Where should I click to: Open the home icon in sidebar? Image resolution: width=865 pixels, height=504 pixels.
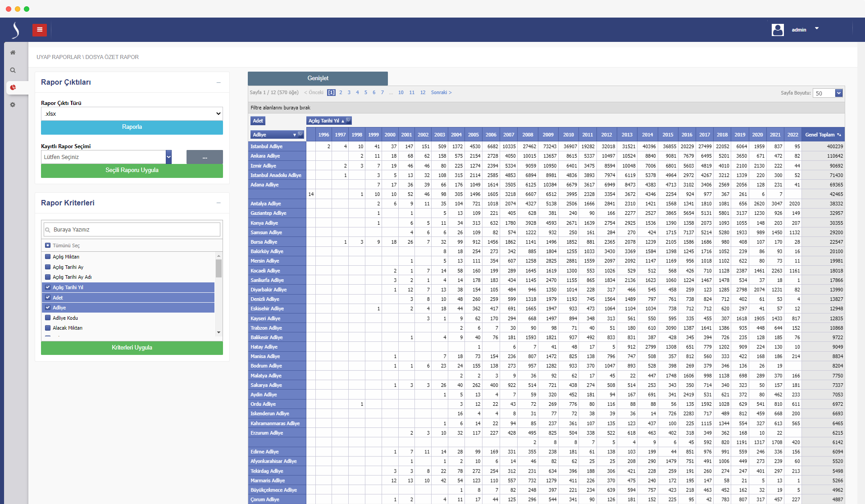click(x=13, y=53)
